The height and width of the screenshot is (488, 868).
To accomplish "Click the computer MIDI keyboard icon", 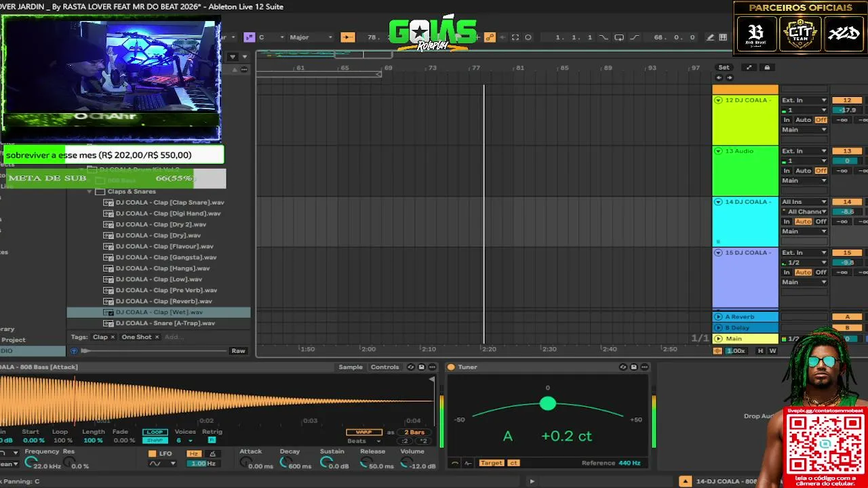I will [x=723, y=37].
